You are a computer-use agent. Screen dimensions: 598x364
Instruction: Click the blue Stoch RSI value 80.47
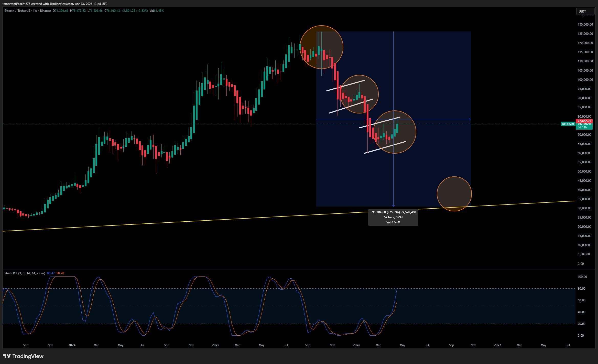(x=51, y=273)
